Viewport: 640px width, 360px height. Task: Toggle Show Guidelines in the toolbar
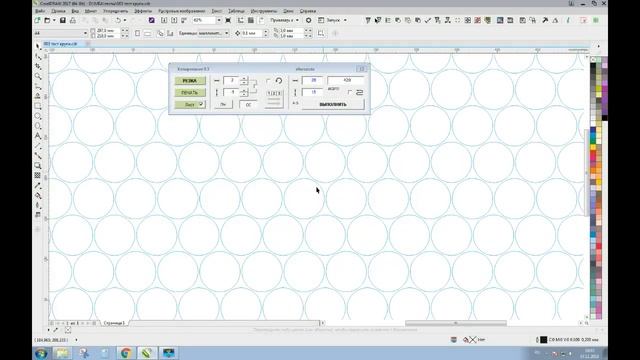tap(261, 20)
